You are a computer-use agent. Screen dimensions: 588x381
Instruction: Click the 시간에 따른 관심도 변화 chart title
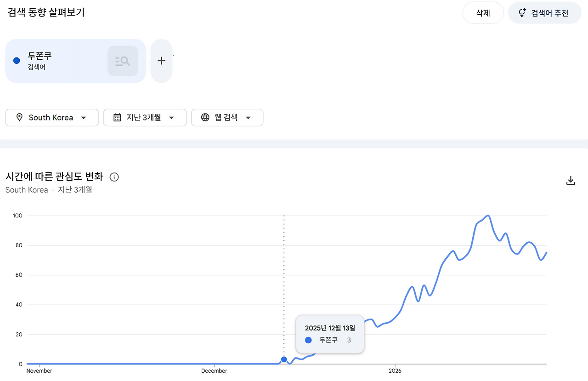54,176
